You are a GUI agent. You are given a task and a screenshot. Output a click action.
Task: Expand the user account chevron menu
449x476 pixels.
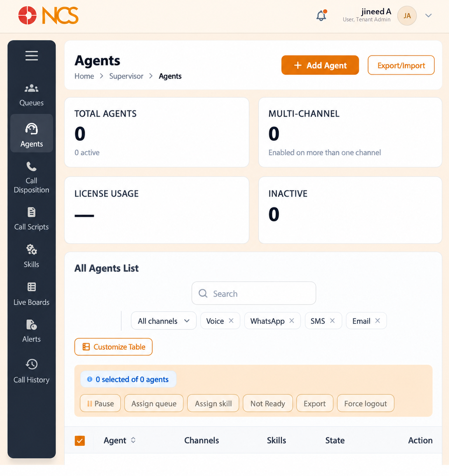pos(428,15)
